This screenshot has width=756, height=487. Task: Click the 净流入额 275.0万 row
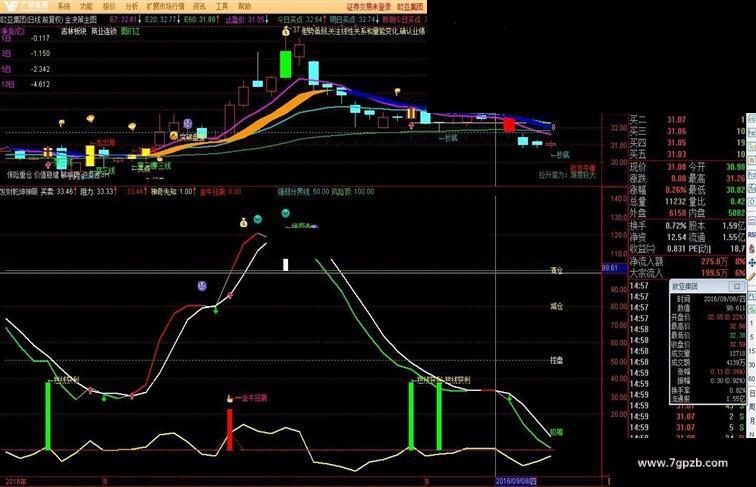click(x=688, y=261)
